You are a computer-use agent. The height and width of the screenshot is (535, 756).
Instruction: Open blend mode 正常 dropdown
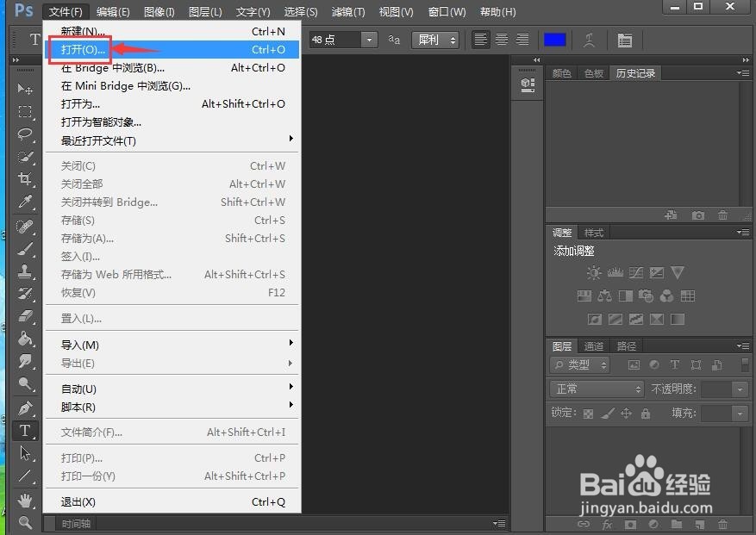click(x=597, y=389)
